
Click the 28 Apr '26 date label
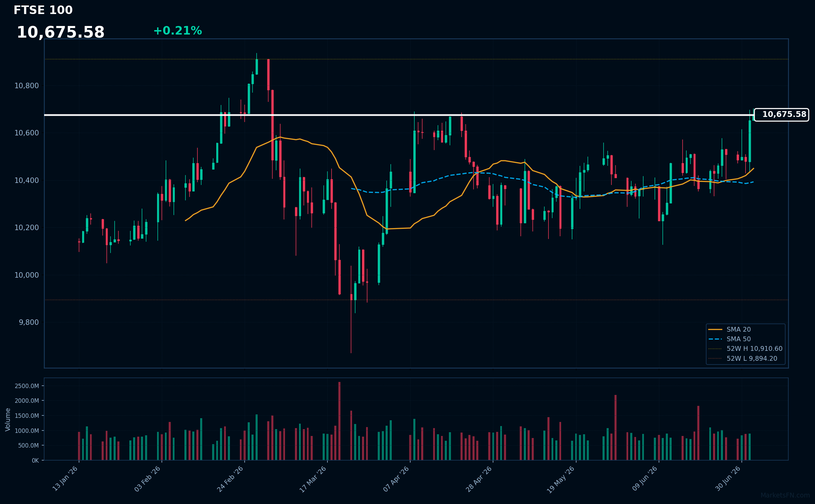coord(479,479)
